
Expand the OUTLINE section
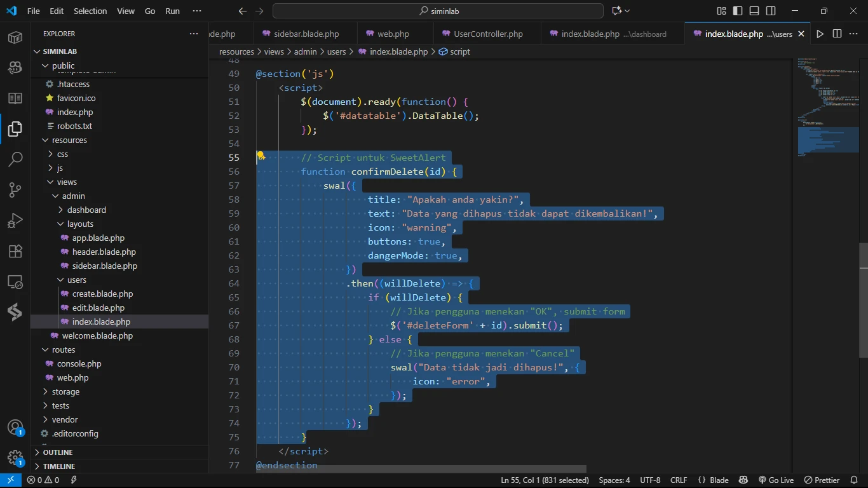58,452
